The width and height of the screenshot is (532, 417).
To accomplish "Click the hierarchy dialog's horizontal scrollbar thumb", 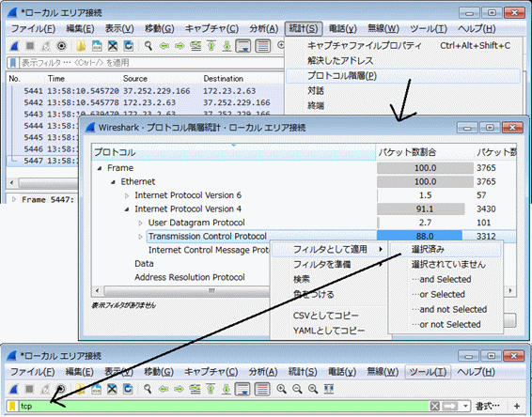I will pos(211,291).
